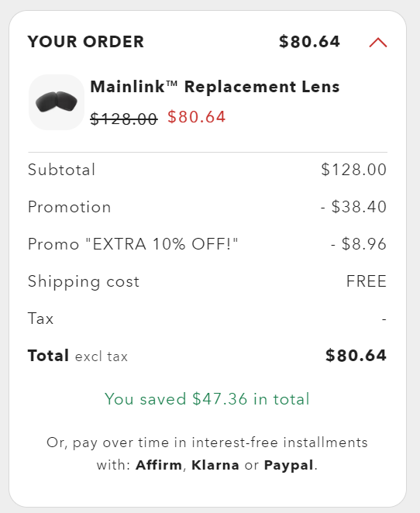Viewport: 420px width, 513px height.
Task: Click the header order total $80.64
Action: pos(309,42)
